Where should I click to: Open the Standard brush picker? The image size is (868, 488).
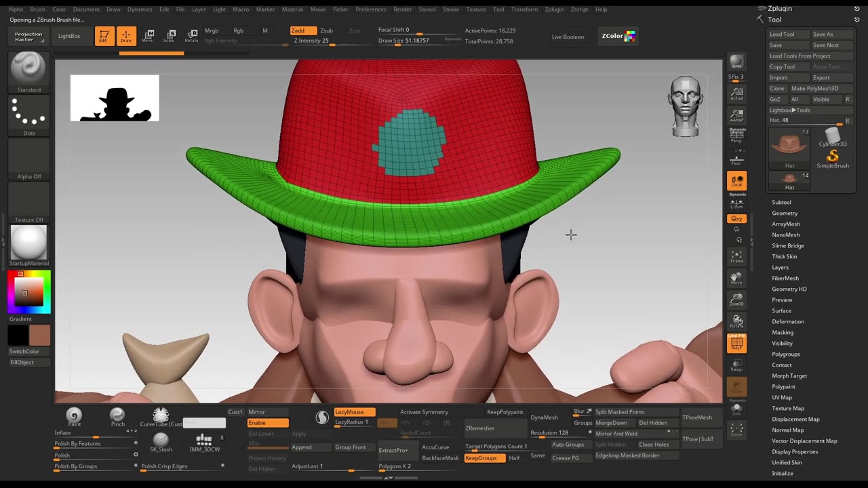(x=28, y=72)
